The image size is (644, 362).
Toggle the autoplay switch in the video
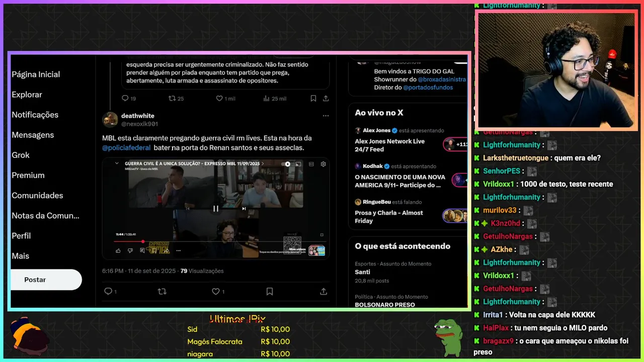pos(287,164)
